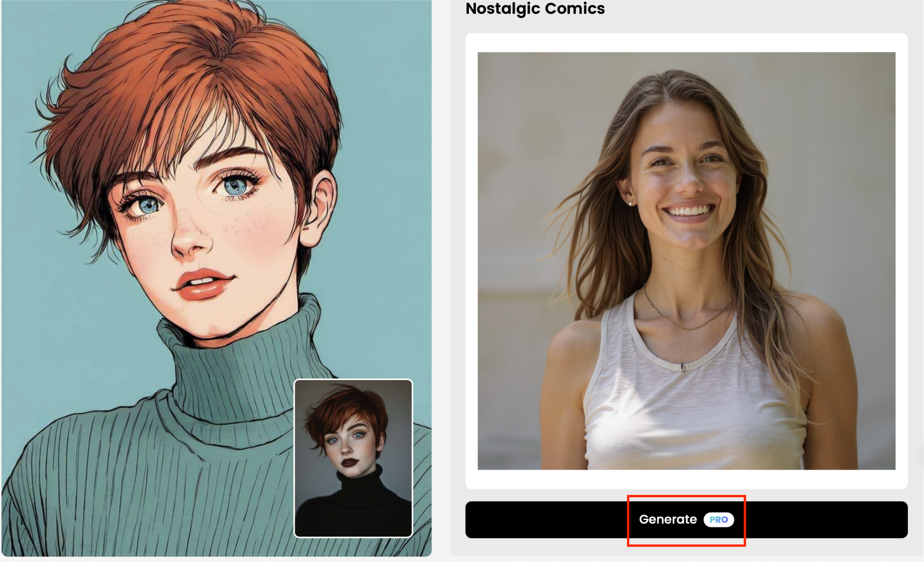Click the word Generate in black bar
Image resolution: width=924 pixels, height=562 pixels.
(x=668, y=519)
